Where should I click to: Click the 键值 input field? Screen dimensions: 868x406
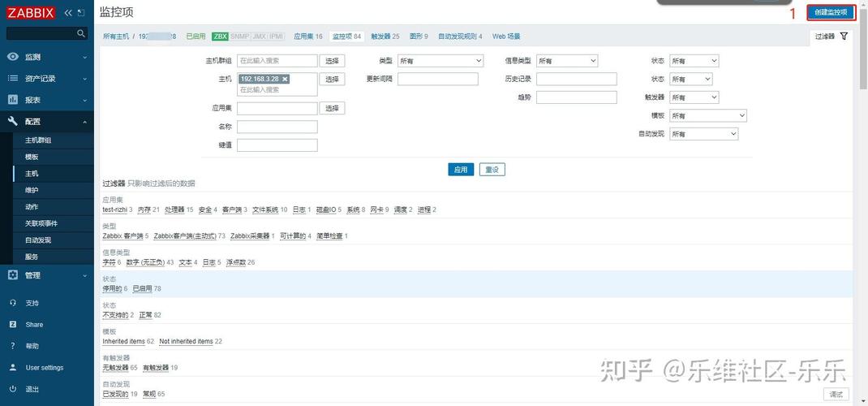click(277, 145)
